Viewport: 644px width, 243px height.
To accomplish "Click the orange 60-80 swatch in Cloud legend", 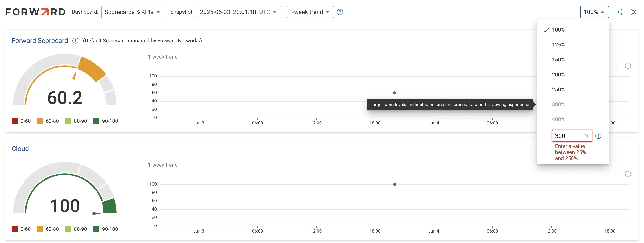I will (40, 229).
